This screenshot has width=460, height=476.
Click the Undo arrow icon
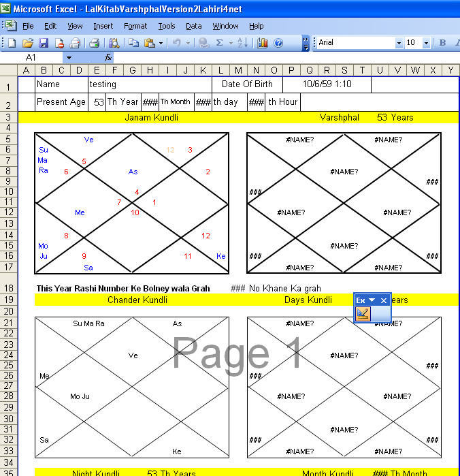177,43
